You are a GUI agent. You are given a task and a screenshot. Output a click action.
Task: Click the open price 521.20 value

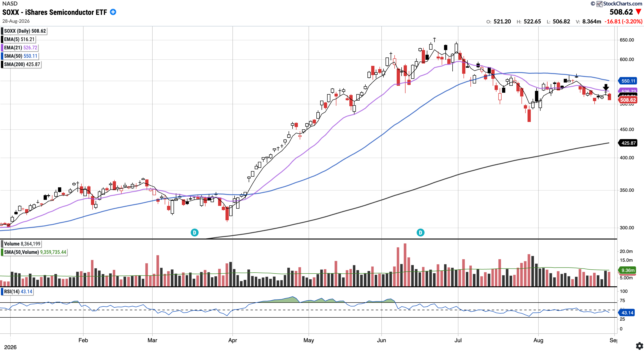point(502,22)
